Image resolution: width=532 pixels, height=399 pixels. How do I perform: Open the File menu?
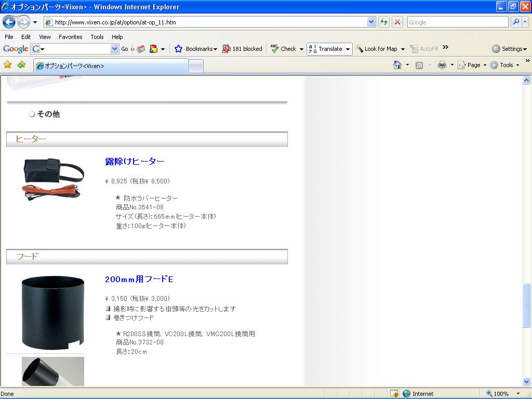[x=9, y=37]
